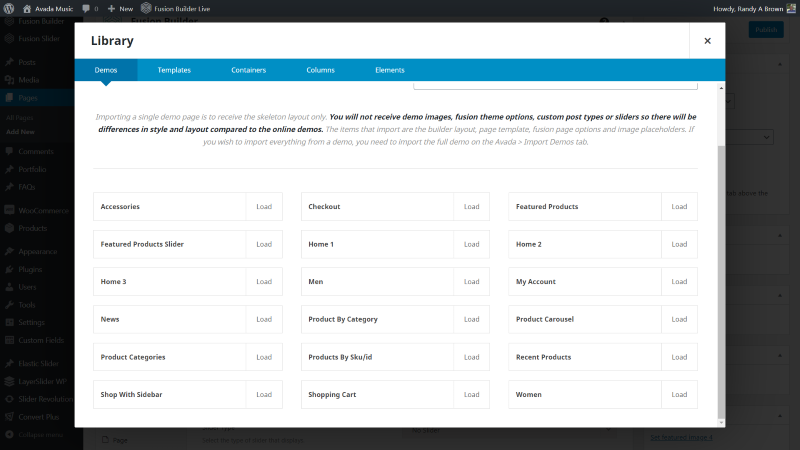This screenshot has height=450, width=800.
Task: Open the LayerSlider WP sidebar icon
Action: 9,382
